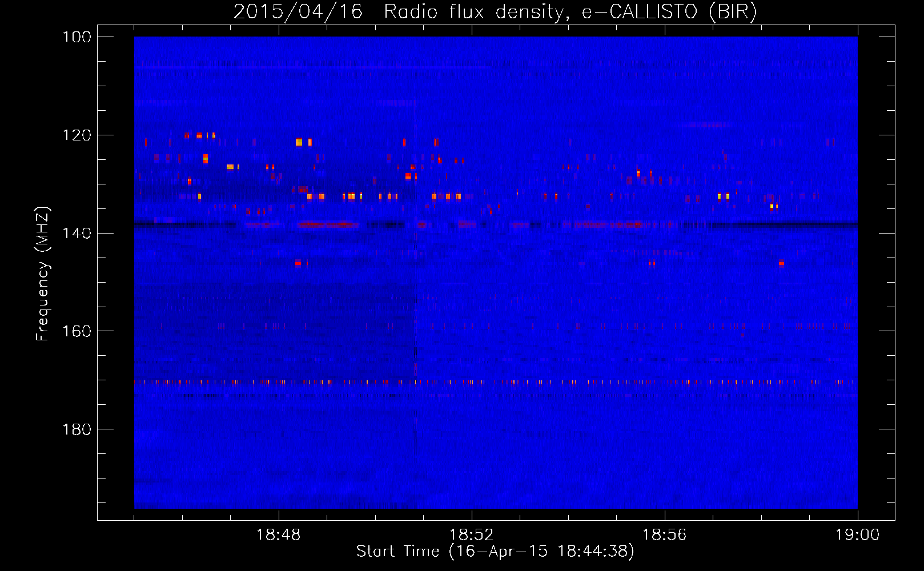This screenshot has width=924, height=571.
Task: Click the frequency tick label "160"
Action: tap(77, 331)
